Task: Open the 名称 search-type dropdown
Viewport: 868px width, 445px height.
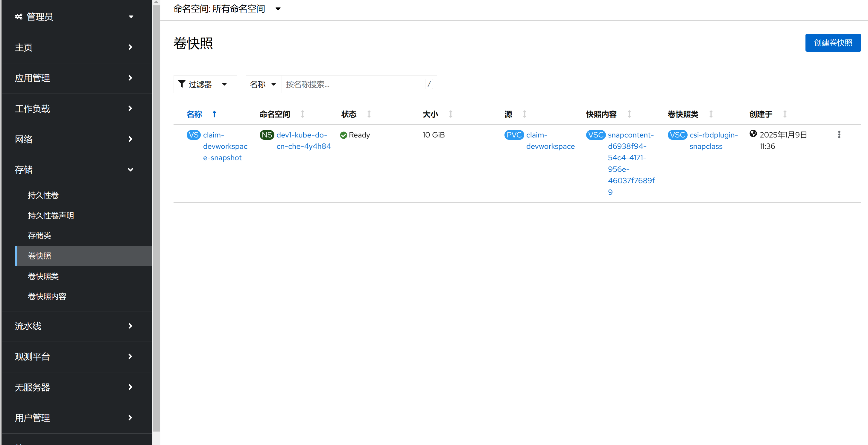Action: (x=264, y=84)
